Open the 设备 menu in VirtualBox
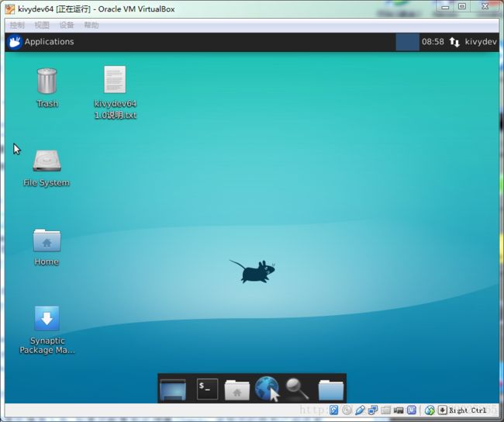The width and height of the screenshot is (504, 422). 67,25
